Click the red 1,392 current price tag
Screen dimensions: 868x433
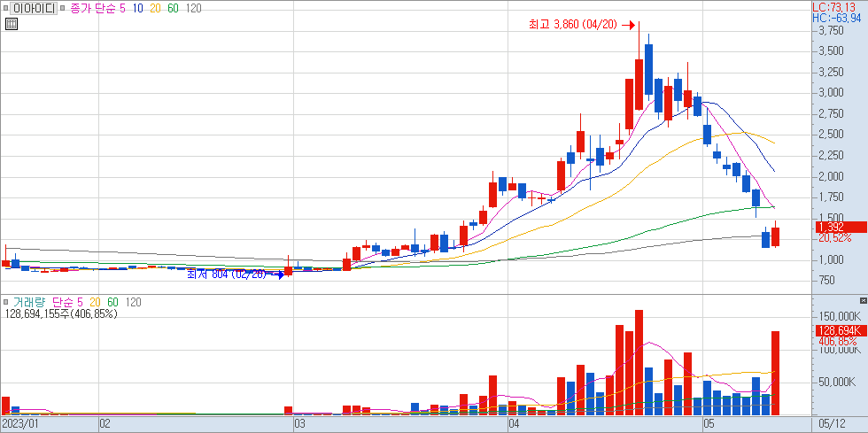point(841,227)
